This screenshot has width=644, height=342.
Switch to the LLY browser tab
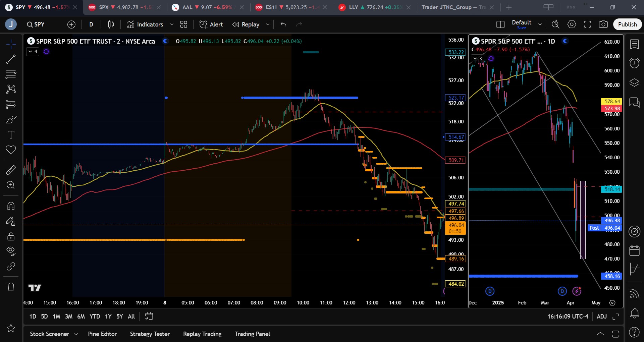[374, 7]
